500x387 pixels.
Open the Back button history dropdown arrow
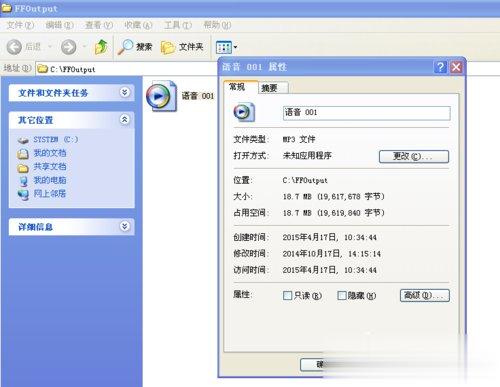(50, 46)
